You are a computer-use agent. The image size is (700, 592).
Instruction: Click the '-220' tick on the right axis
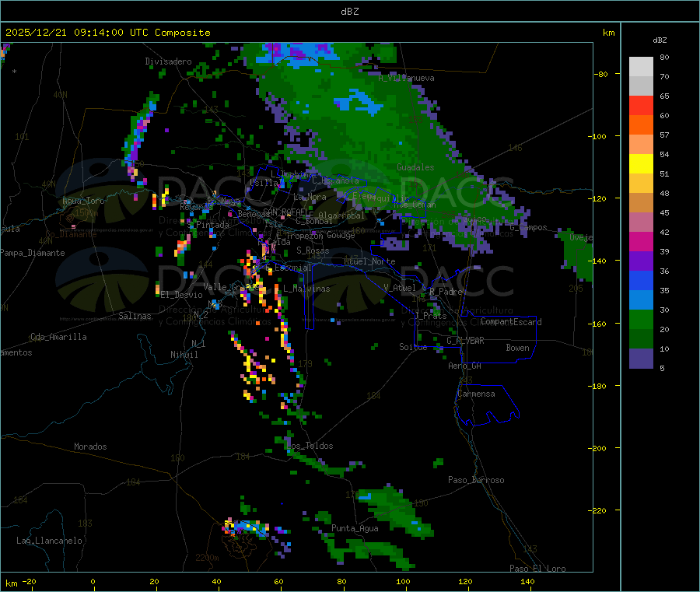click(x=597, y=510)
